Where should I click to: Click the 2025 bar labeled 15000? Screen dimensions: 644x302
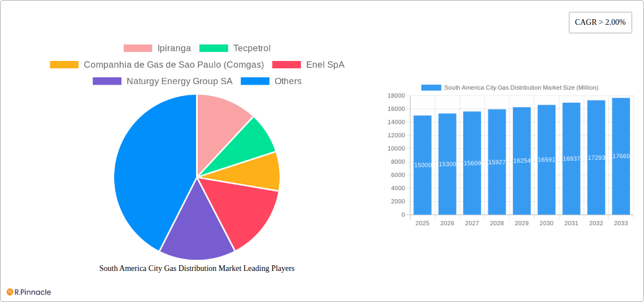click(423, 165)
